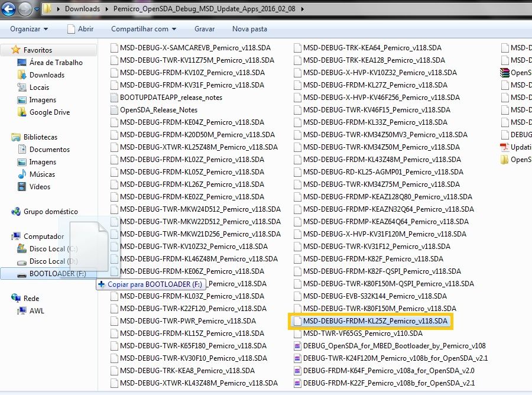Select MSD-DEBUG-FRDM-KV31F_Pemicro_v118.SDA file name
The image size is (532, 395).
point(192,85)
